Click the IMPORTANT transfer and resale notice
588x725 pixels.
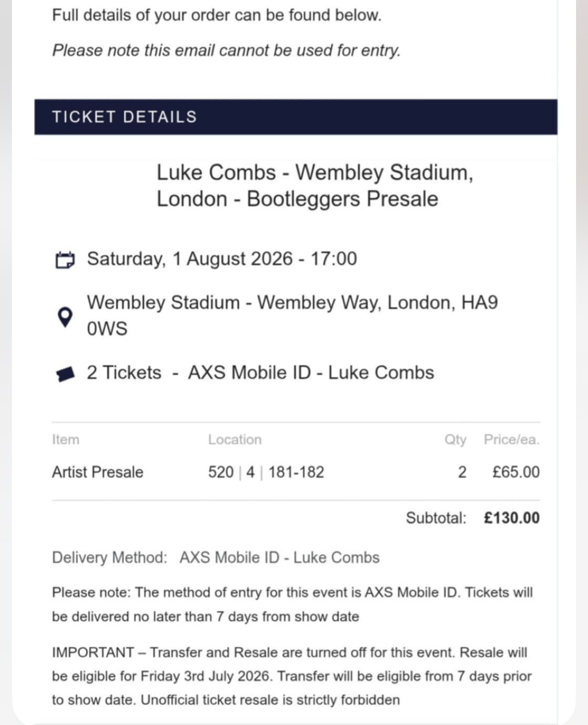tap(292, 676)
